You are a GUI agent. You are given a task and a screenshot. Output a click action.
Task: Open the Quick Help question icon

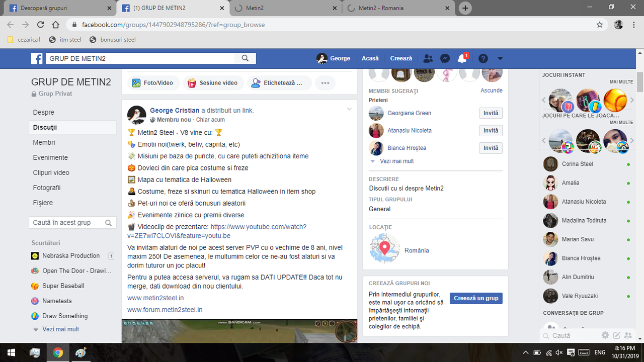tap(483, 58)
